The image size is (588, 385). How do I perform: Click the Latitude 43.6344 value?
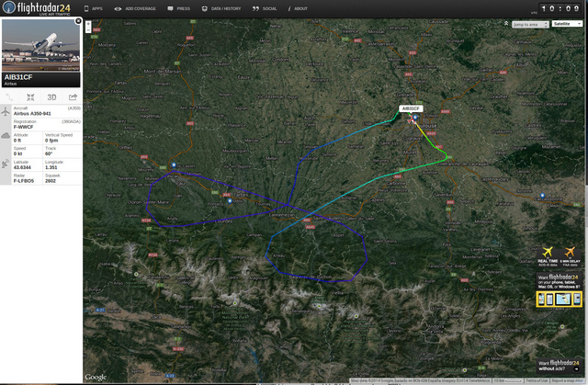pos(22,167)
